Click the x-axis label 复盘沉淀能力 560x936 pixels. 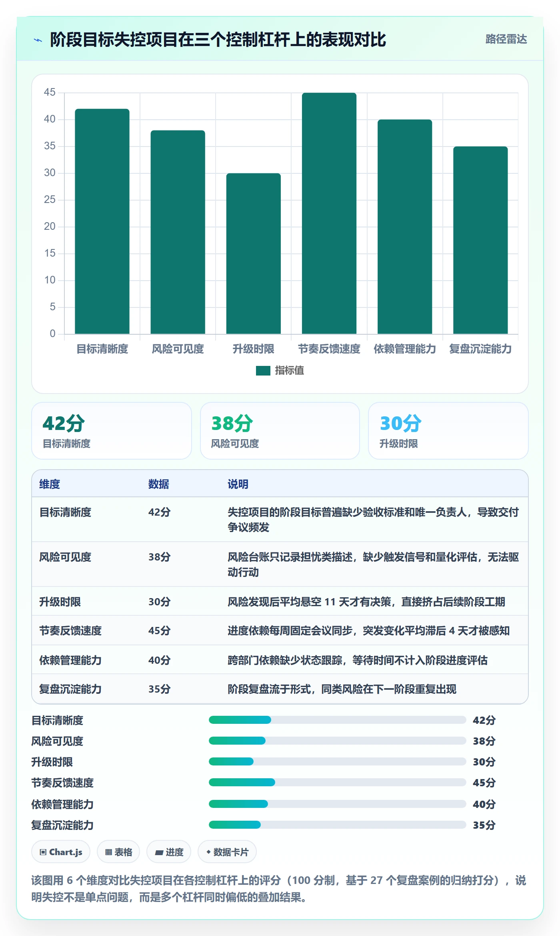(x=480, y=349)
